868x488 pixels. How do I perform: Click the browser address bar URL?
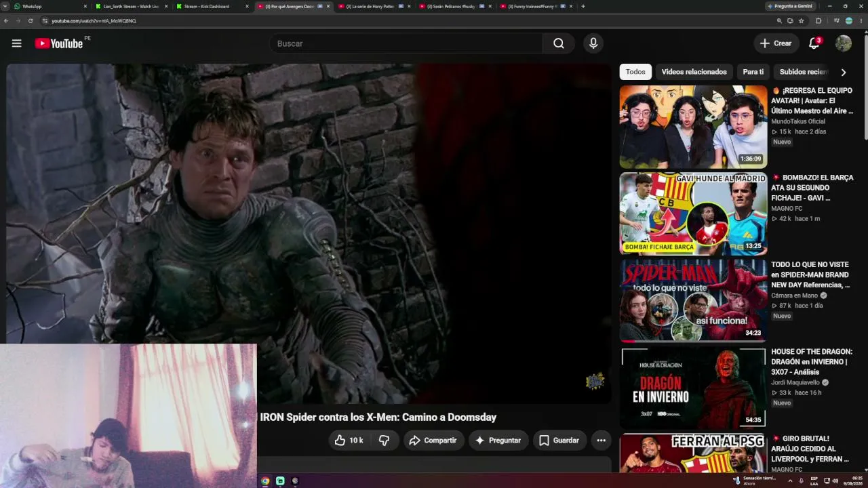(94, 21)
